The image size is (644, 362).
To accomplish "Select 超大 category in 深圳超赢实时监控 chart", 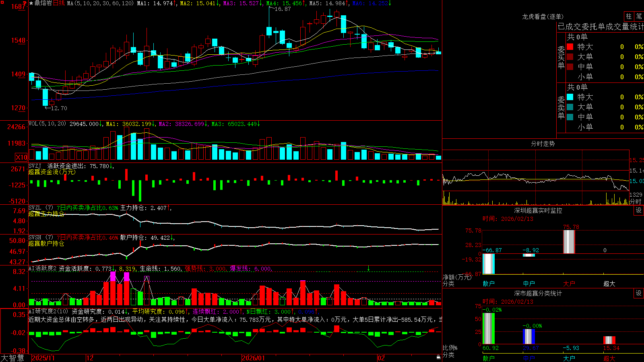I will 609,284.
